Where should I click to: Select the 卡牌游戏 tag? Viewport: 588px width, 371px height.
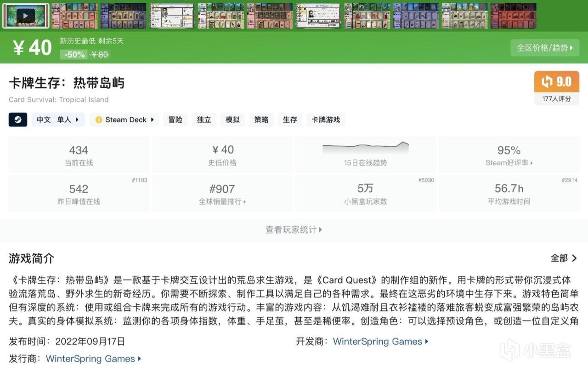click(x=326, y=120)
